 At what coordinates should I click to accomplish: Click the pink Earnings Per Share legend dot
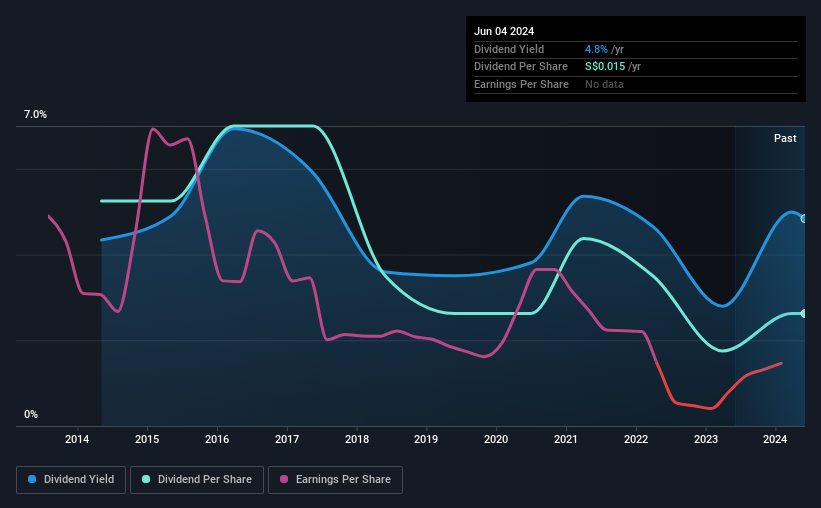pyautogui.click(x=284, y=479)
